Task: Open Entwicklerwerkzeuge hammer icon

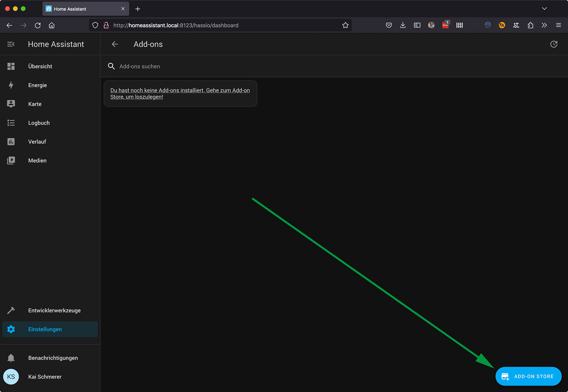Action: coord(11,310)
